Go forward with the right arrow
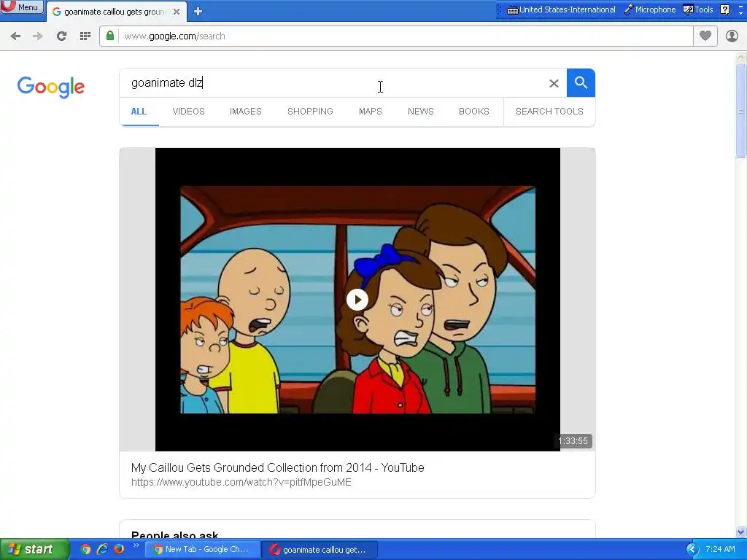The height and width of the screenshot is (560, 747). (x=38, y=36)
